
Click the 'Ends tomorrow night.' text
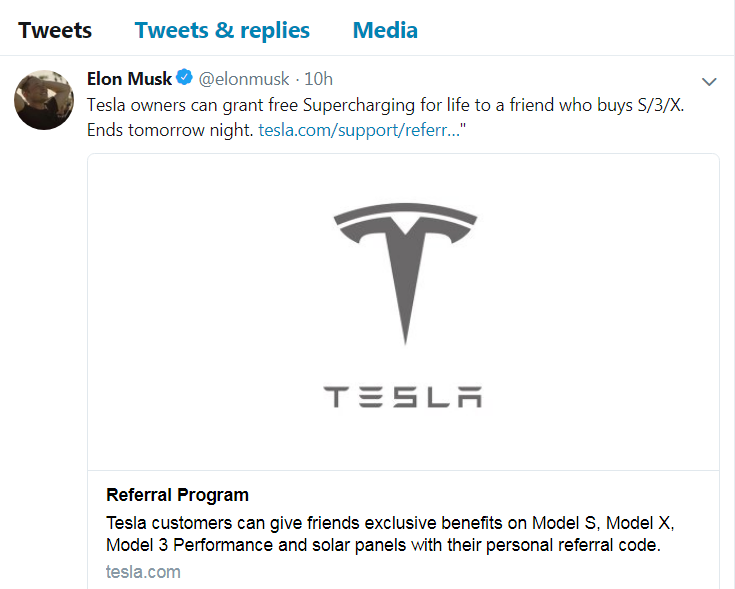coord(170,130)
